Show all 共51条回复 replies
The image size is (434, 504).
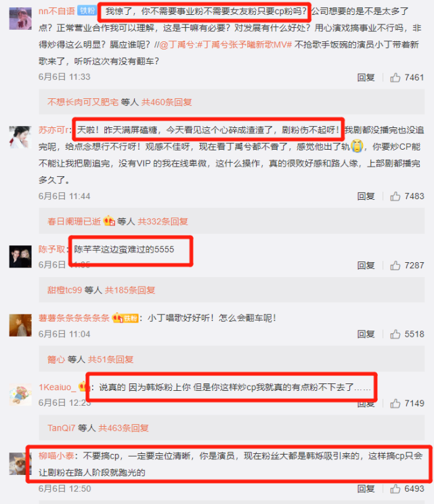pyautogui.click(x=111, y=359)
